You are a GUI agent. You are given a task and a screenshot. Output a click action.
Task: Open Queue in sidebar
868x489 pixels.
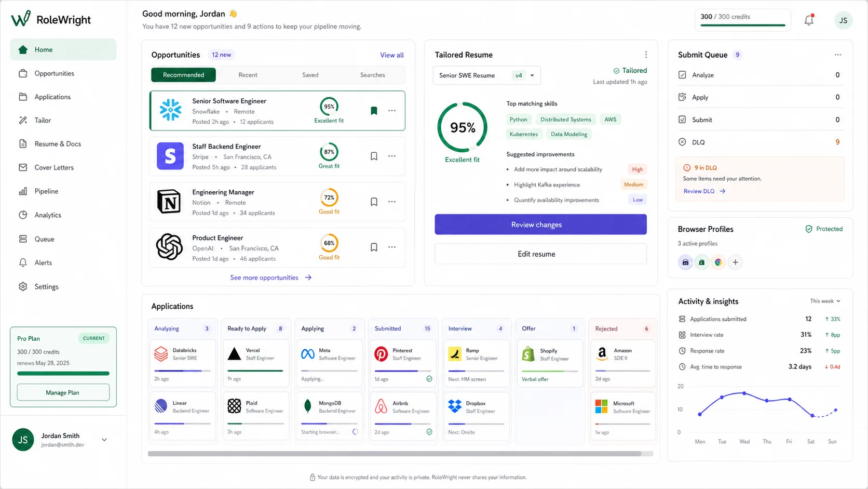63,239
